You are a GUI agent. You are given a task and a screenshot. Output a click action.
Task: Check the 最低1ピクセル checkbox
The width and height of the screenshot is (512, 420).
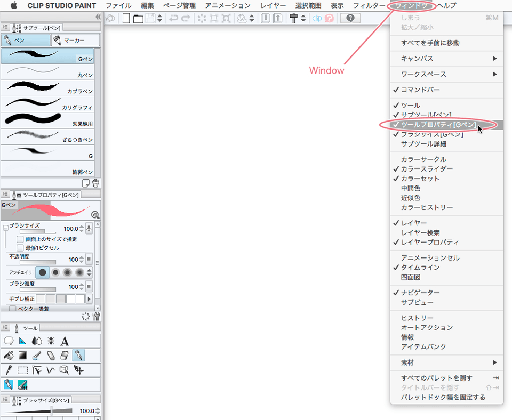20,248
